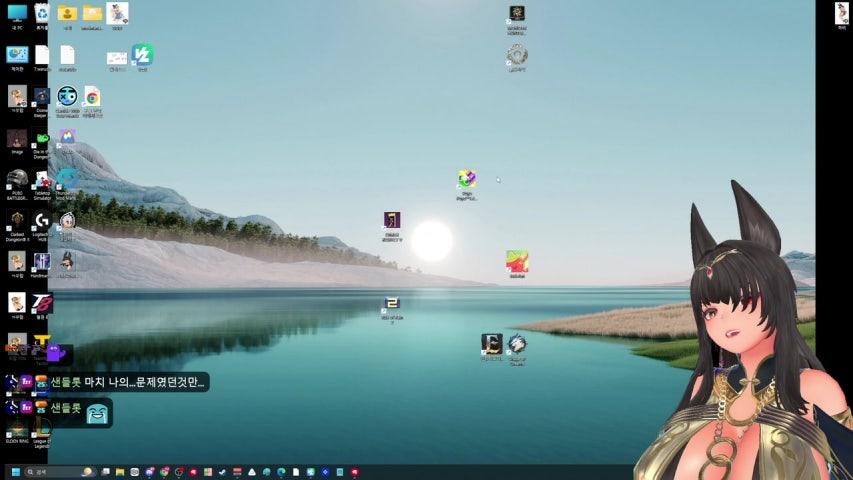This screenshot has height=480, width=853.
Task: Open the Image file with dark thumbnail
Action: [x=17, y=143]
